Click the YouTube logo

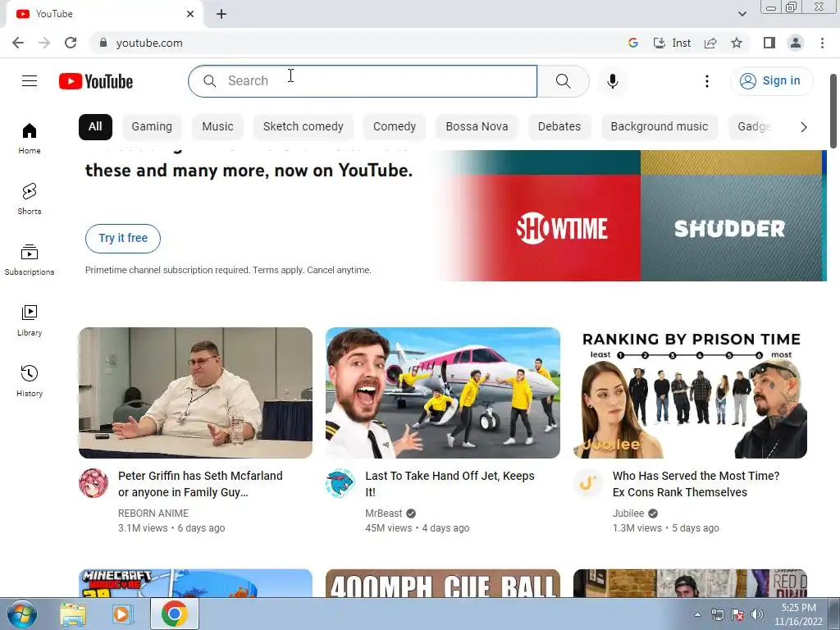[96, 81]
